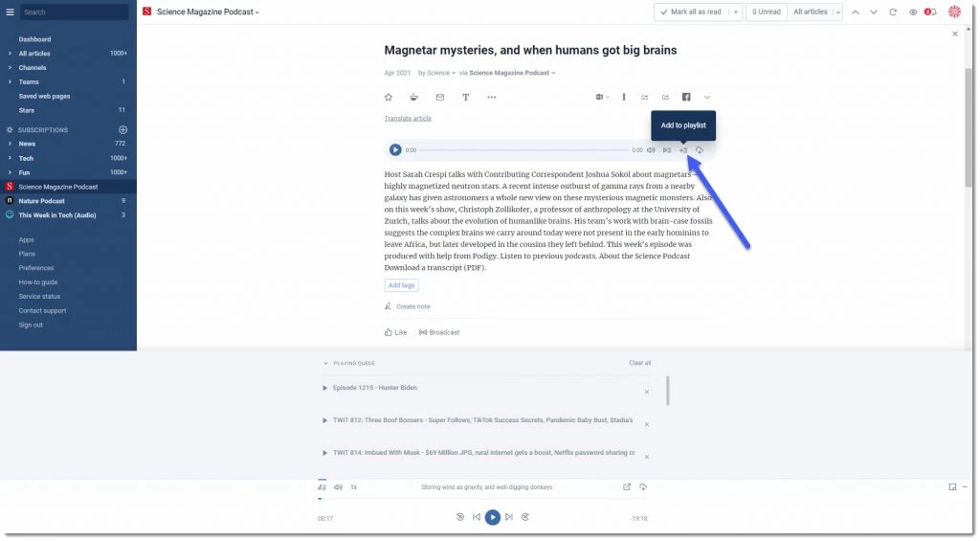Open the user profile avatar
The image size is (980, 541).
(954, 11)
